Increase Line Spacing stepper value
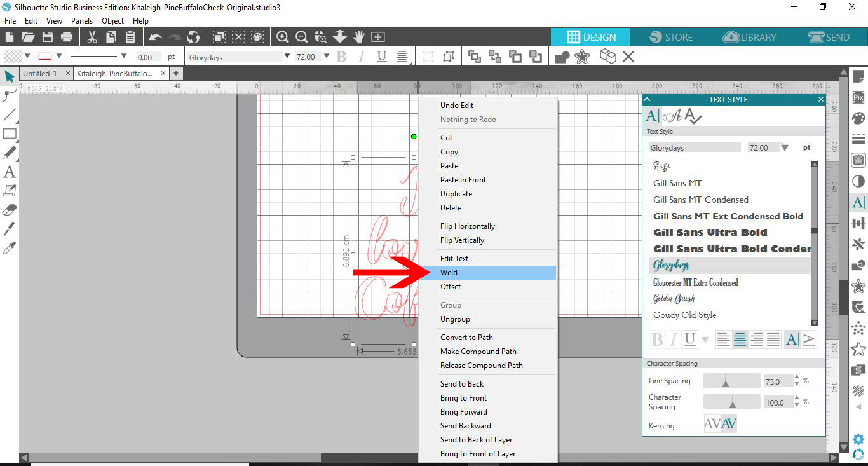Image resolution: width=868 pixels, height=466 pixels. pyautogui.click(x=797, y=378)
